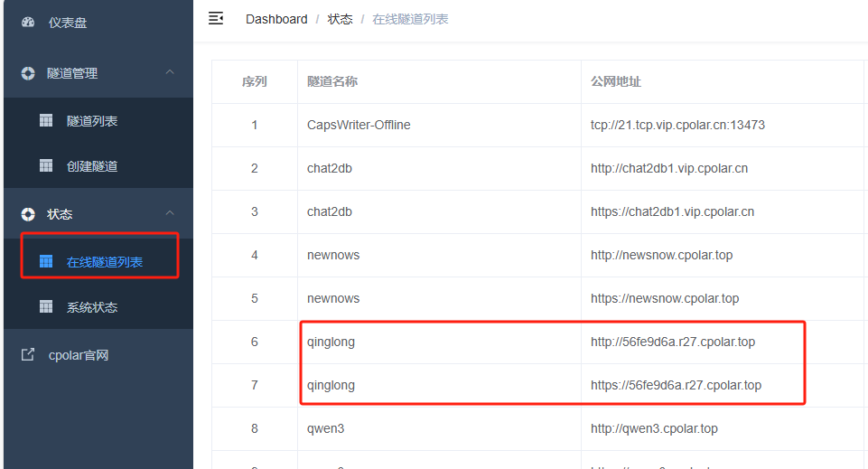The image size is (868, 469).
Task: Click the 系统状态 grid icon
Action: click(46, 306)
